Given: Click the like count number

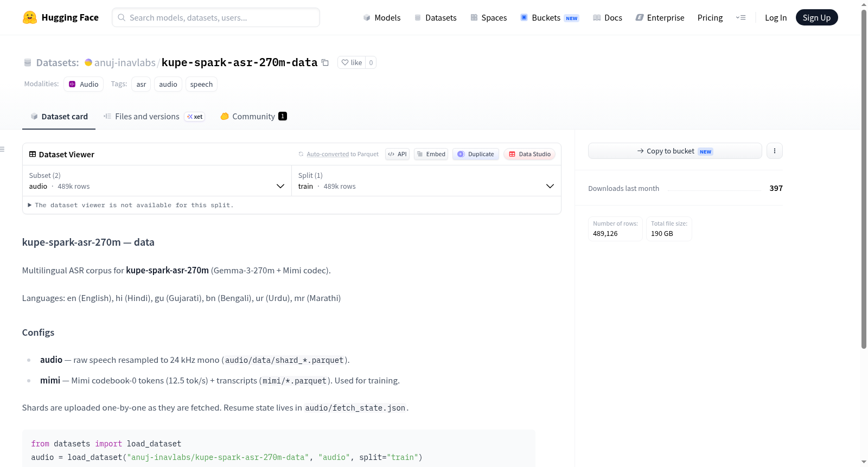Looking at the screenshot, I should pos(371,62).
